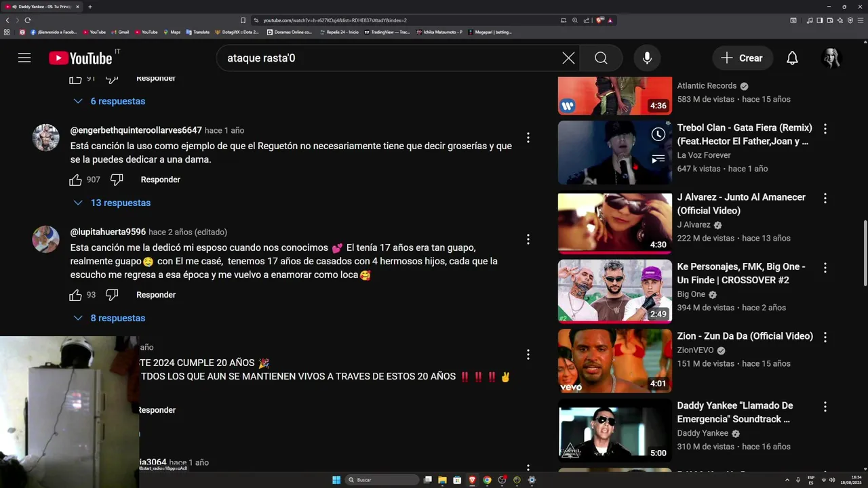Like the top comment with 91 likes

click(75, 79)
